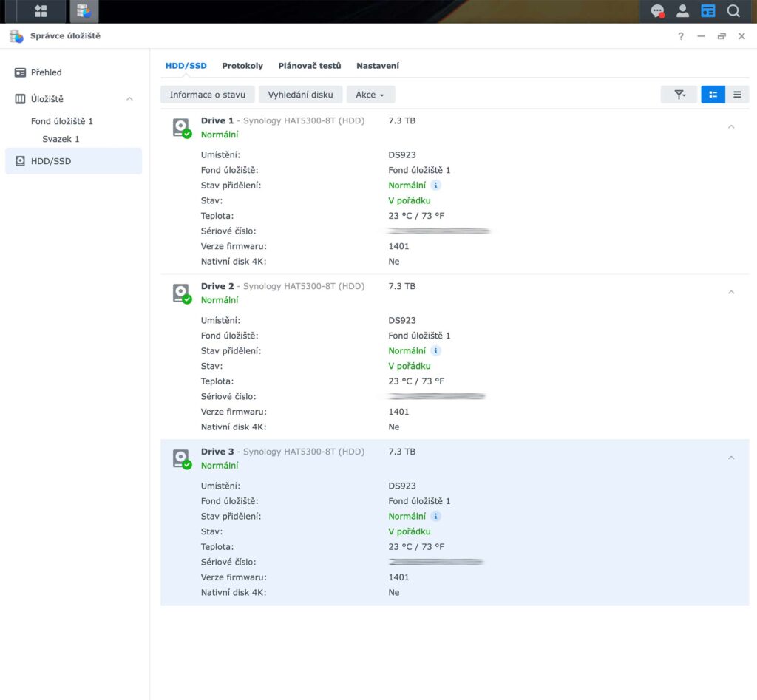
Task: Click Drive 2 blurred serial number
Action: pyautogui.click(x=437, y=396)
